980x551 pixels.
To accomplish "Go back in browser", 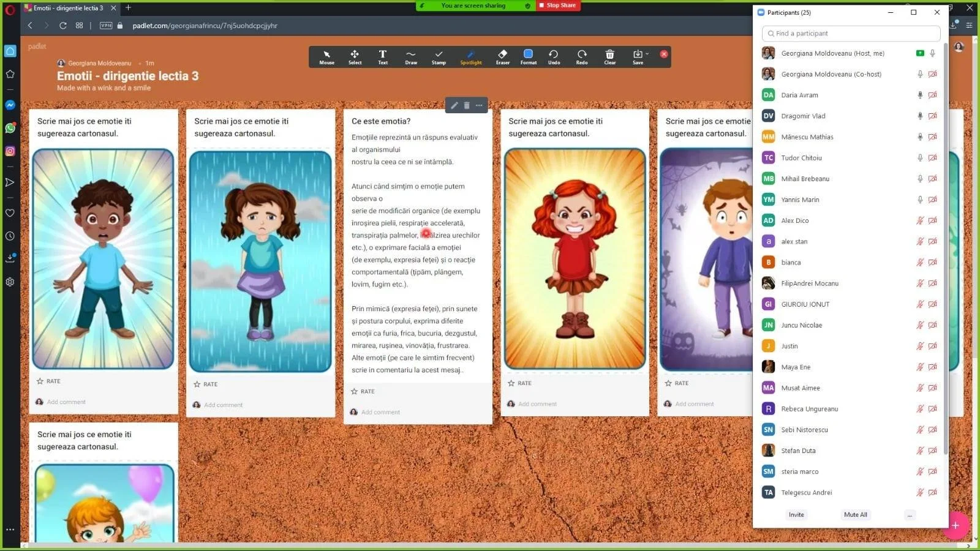I will [30, 26].
